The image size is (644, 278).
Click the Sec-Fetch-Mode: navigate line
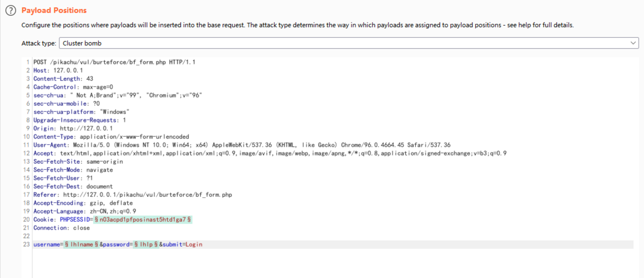73,170
